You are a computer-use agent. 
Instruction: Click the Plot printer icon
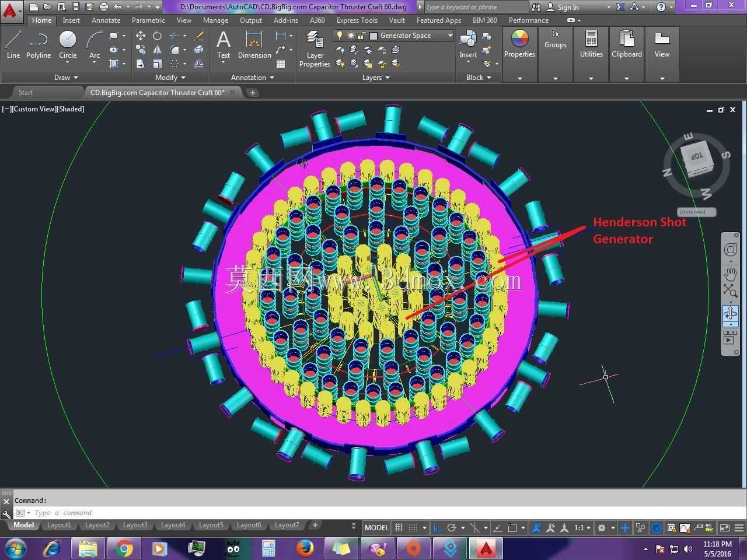[x=103, y=7]
